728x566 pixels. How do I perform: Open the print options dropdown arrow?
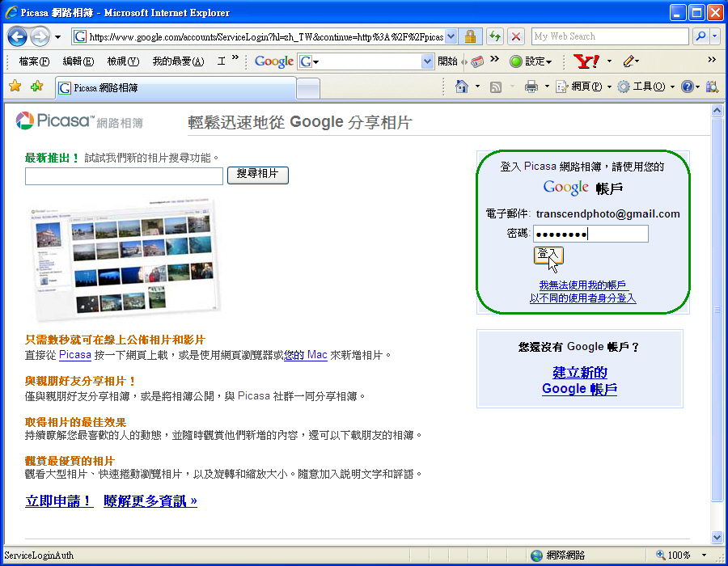coord(547,87)
